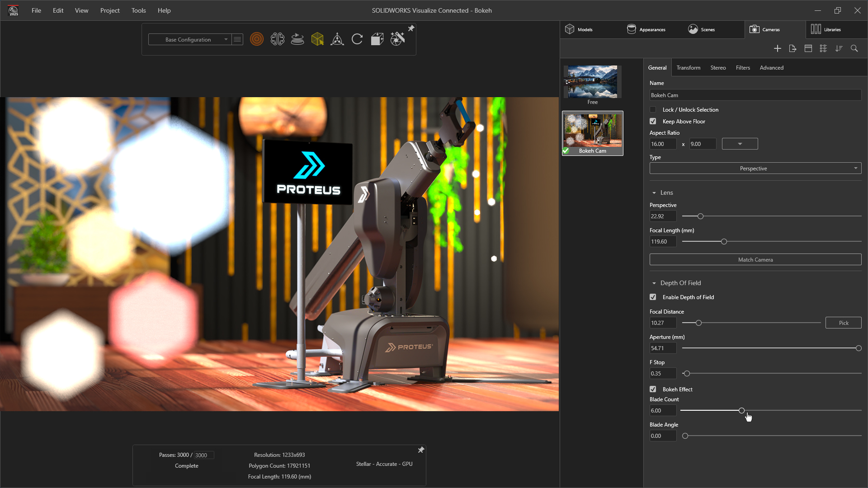Click the turntable animation icon
The width and height of the screenshot is (868, 488).
tap(297, 39)
